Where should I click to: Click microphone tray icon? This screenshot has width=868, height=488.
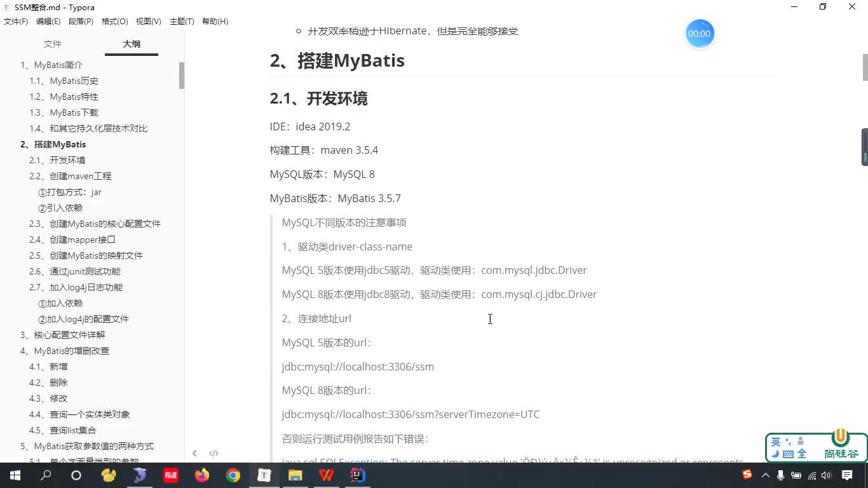[780, 475]
